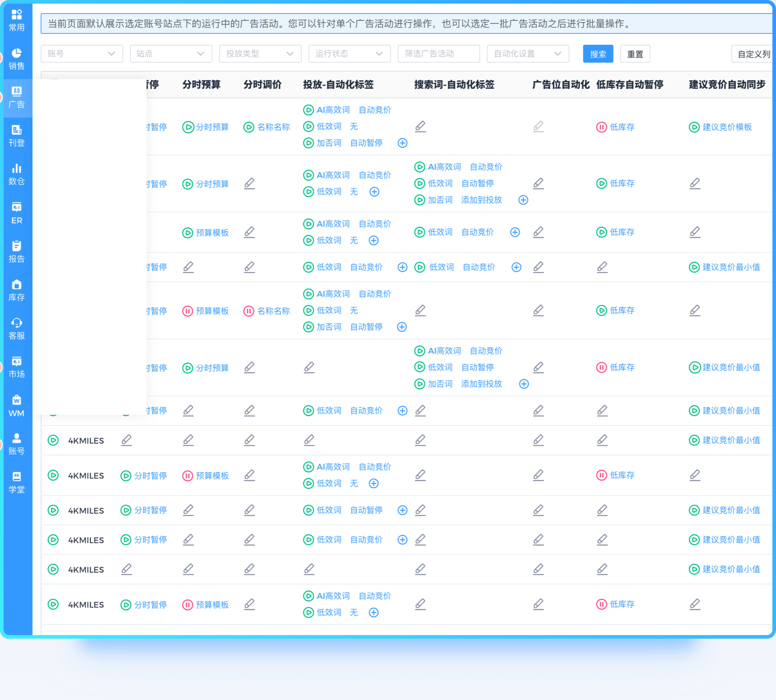Viewport: 776px width, 700px height.
Task: Click the 分时预算 column header
Action: point(201,85)
